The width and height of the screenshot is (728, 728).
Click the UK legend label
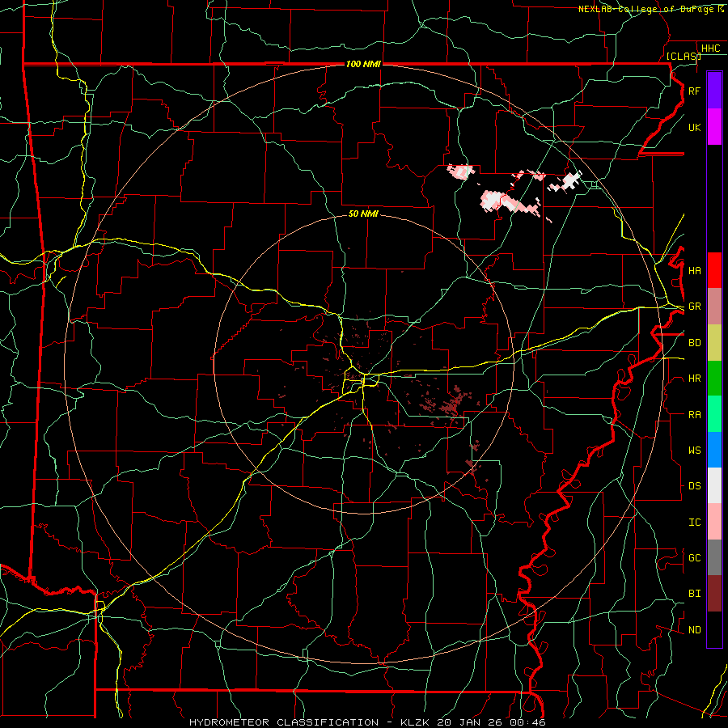(x=694, y=128)
